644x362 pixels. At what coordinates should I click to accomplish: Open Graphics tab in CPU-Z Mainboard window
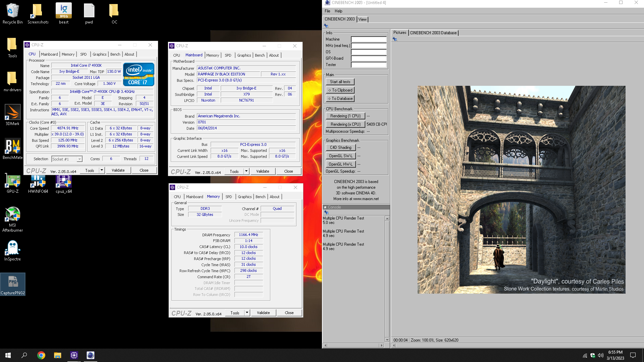[x=244, y=55]
